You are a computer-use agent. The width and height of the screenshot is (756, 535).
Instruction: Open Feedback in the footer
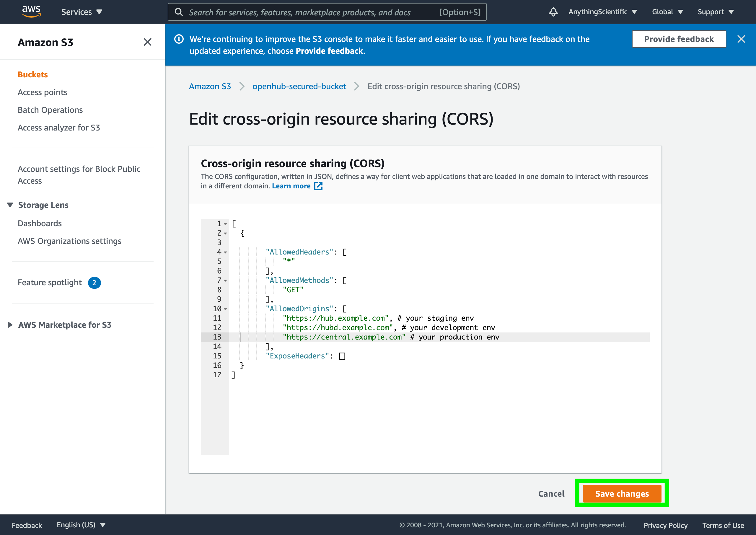pos(27,525)
